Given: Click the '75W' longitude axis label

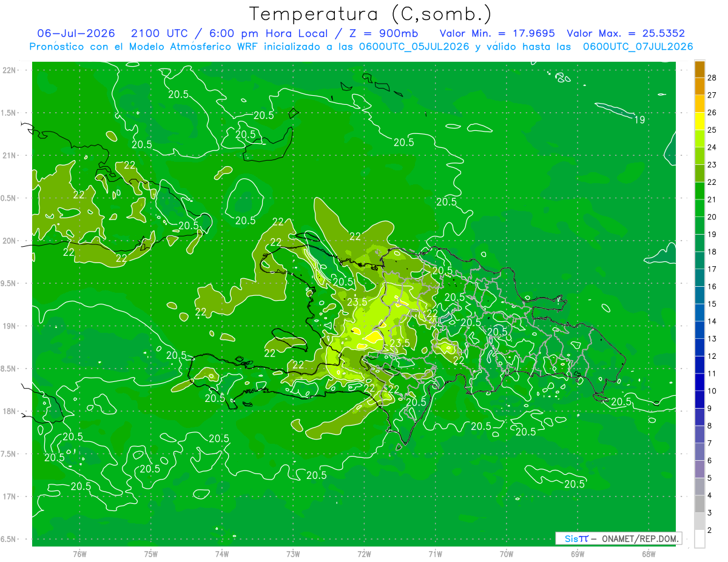Looking at the screenshot, I should (x=151, y=554).
